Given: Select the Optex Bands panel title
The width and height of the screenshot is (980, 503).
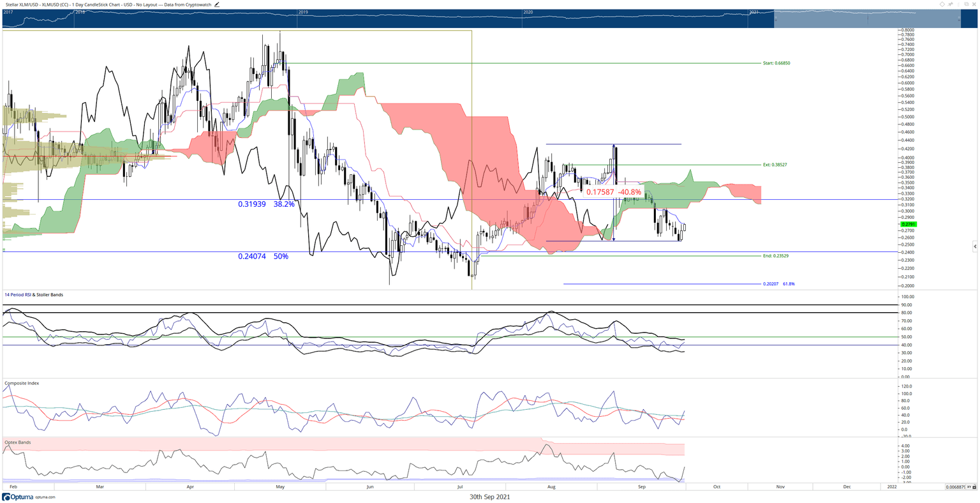Looking at the screenshot, I should point(18,442).
